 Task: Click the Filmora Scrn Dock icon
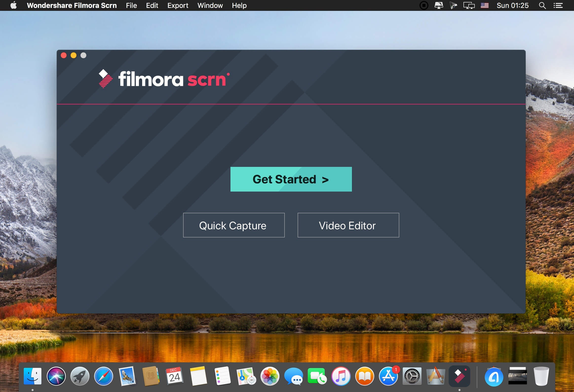pos(459,376)
